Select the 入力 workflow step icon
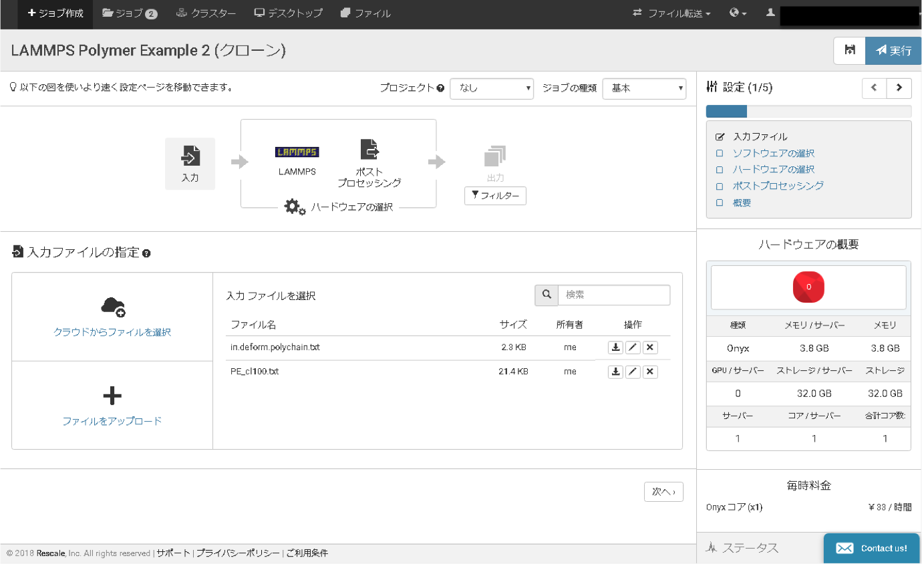The image size is (924, 564). [x=190, y=164]
